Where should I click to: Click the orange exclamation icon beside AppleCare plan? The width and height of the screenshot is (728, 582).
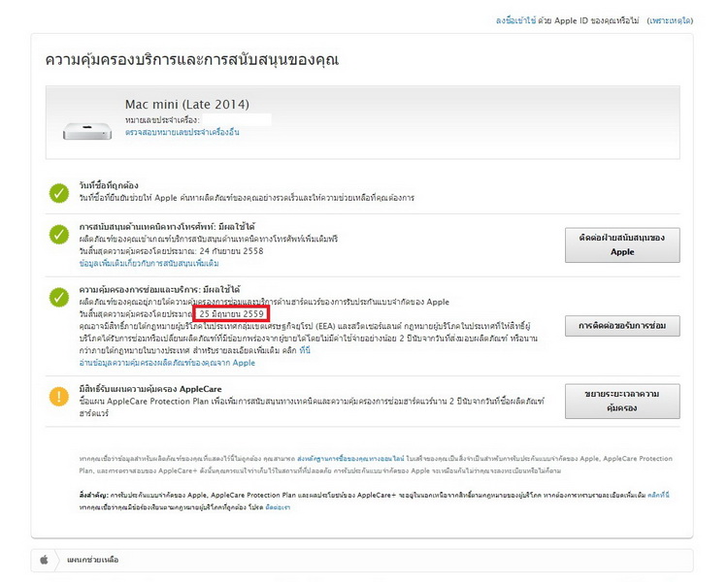[x=59, y=397]
